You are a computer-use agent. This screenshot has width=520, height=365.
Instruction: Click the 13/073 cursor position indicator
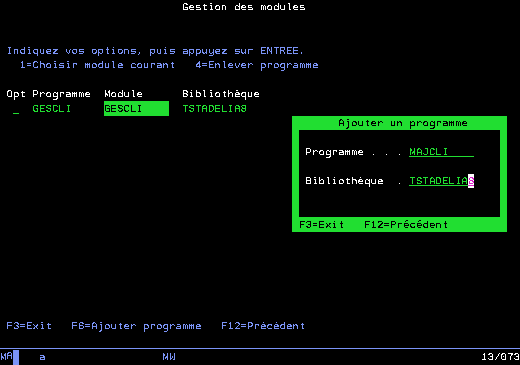[500, 357]
